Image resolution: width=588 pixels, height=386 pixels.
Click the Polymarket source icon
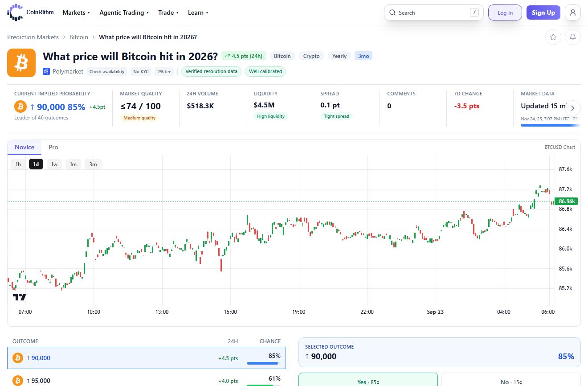[46, 71]
